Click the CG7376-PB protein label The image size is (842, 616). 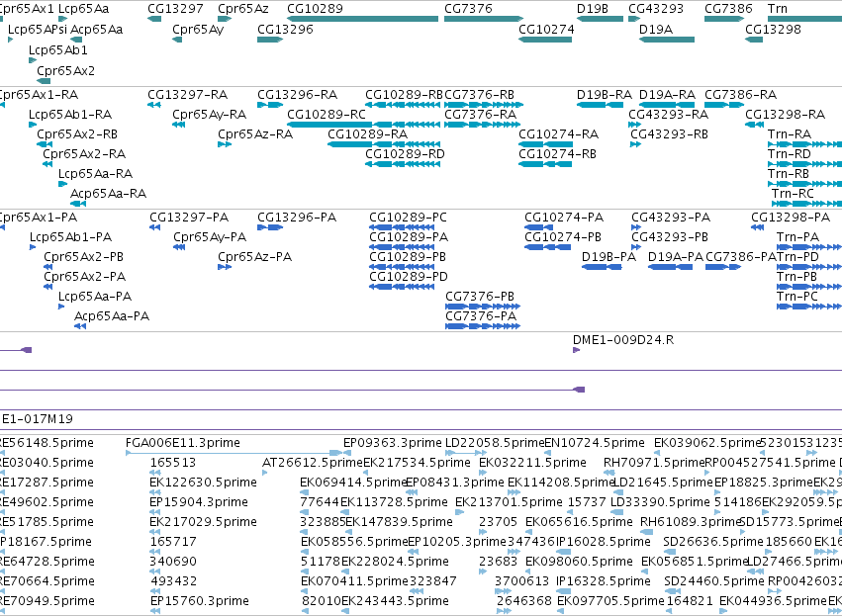pos(480,297)
